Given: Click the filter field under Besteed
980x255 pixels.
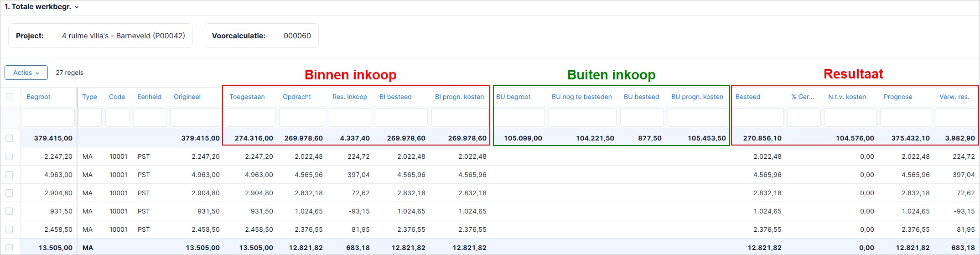Looking at the screenshot, I should pos(758,118).
